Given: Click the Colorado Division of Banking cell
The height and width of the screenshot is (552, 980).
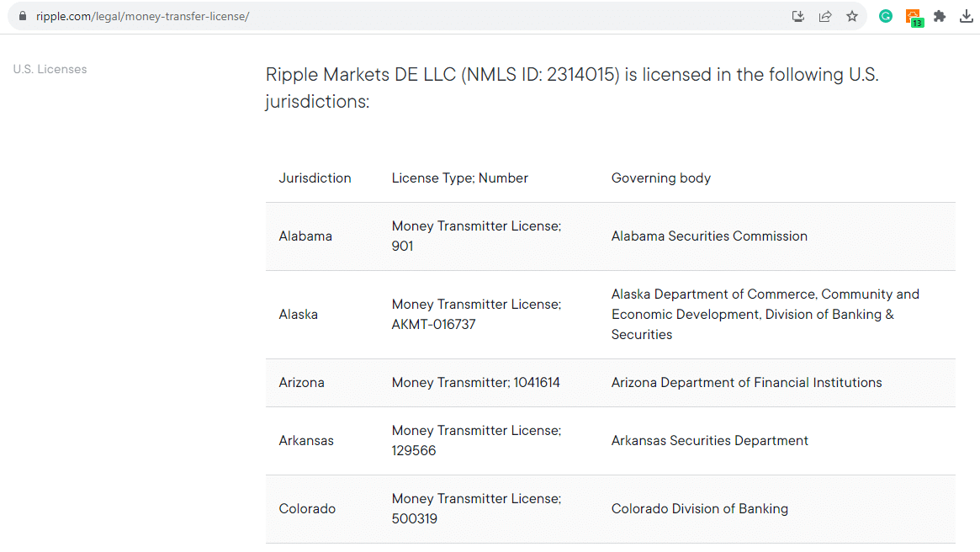Looking at the screenshot, I should point(699,508).
